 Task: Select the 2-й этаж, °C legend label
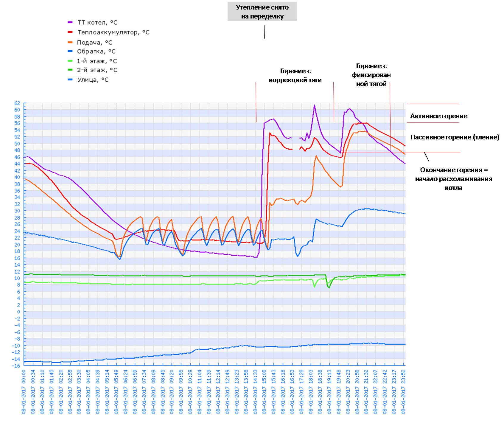click(x=97, y=70)
